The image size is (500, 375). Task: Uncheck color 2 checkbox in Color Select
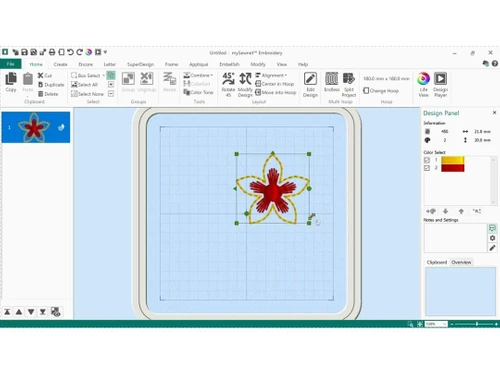[427, 168]
